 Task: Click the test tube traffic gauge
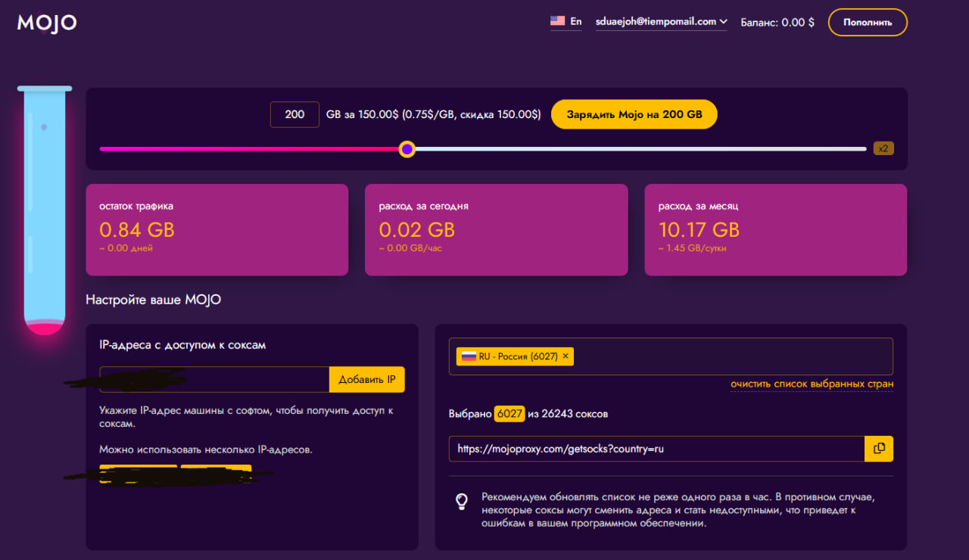[x=45, y=210]
